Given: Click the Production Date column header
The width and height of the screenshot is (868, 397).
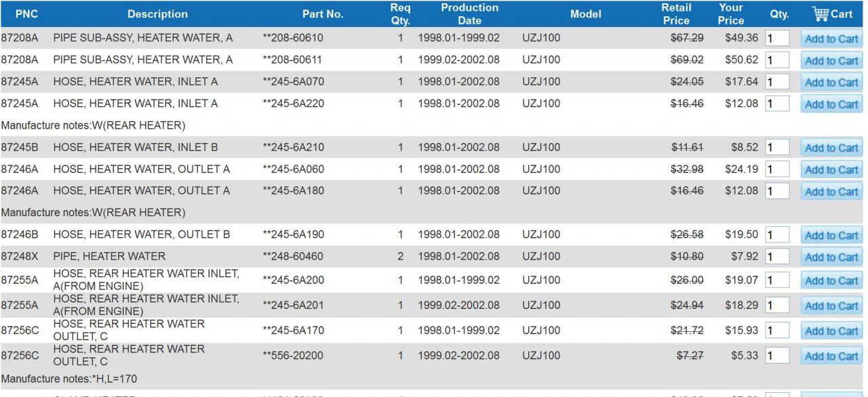Looking at the screenshot, I should pyautogui.click(x=469, y=14).
